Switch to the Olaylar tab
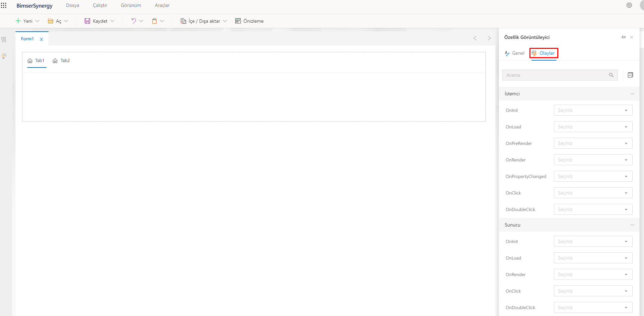This screenshot has height=316, width=644. (544, 53)
